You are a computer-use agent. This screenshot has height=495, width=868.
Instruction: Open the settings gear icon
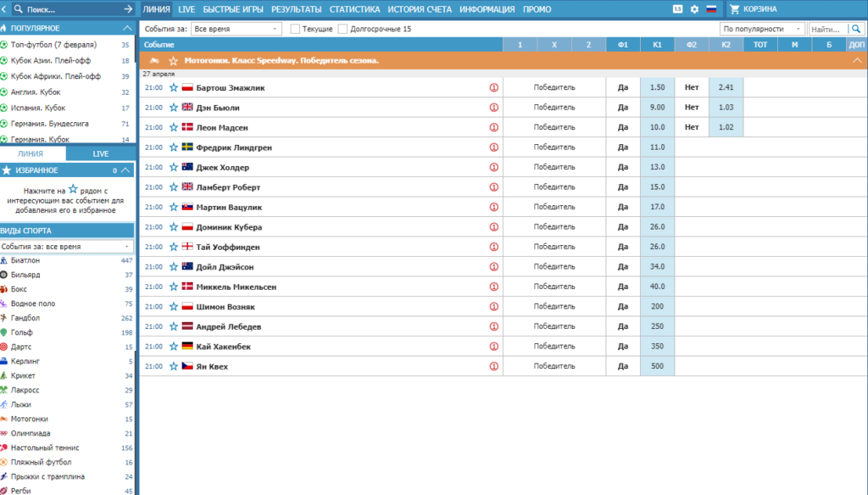(x=694, y=9)
